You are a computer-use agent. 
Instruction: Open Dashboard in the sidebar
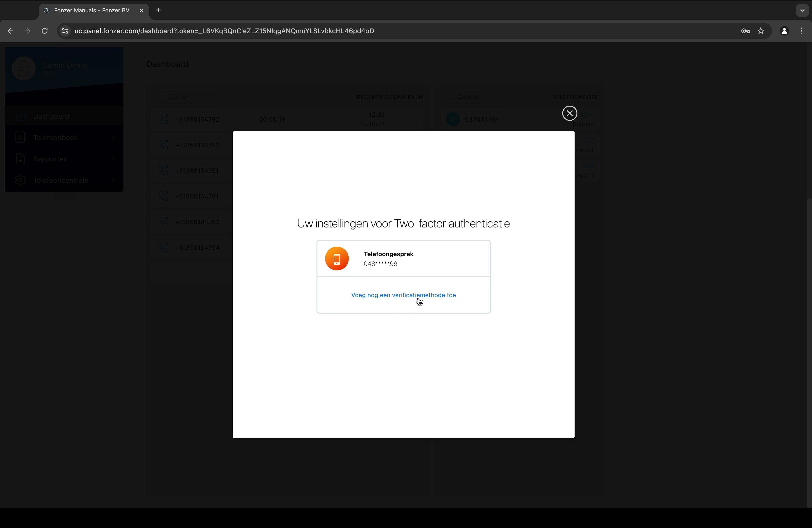tap(64, 116)
